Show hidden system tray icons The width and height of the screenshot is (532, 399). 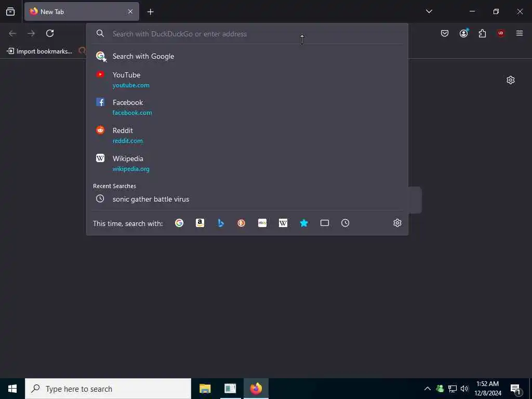click(x=428, y=389)
